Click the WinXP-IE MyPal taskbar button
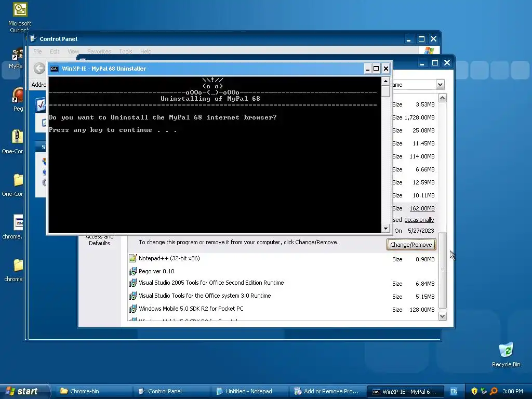Image resolution: width=532 pixels, height=399 pixels. (405, 391)
